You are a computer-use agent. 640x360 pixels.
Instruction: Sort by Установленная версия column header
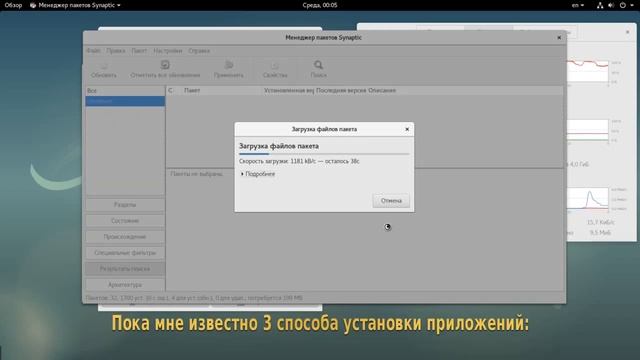tap(289, 91)
